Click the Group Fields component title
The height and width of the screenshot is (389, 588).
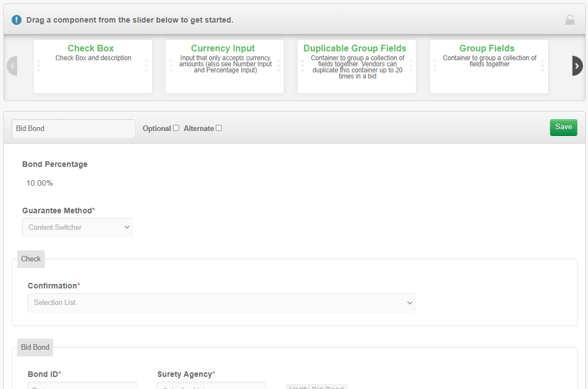[487, 49]
